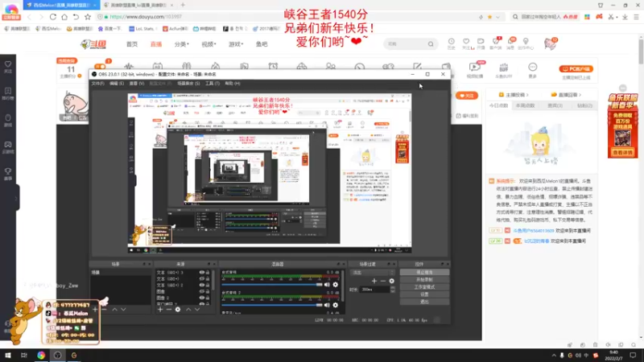Open OBS 场景集合(S) menu
644x362 pixels.
point(188,84)
